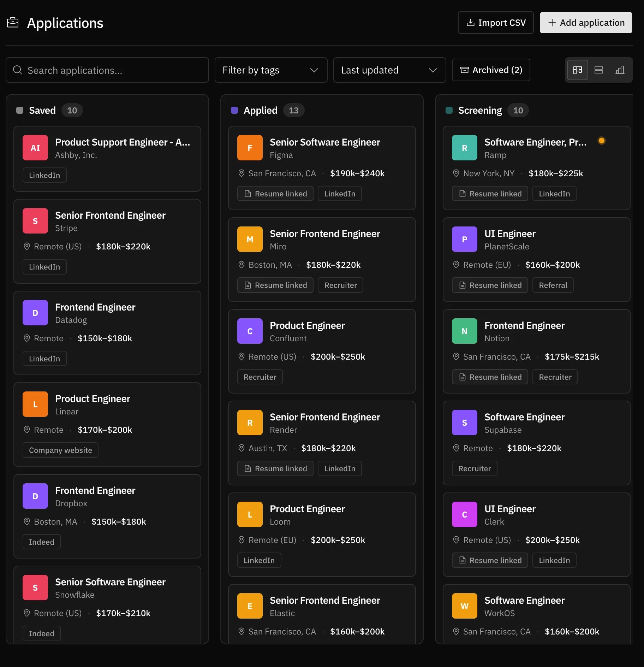Click the Indeed tag on Dropbox card
Image resolution: width=644 pixels, height=667 pixels.
tap(42, 542)
